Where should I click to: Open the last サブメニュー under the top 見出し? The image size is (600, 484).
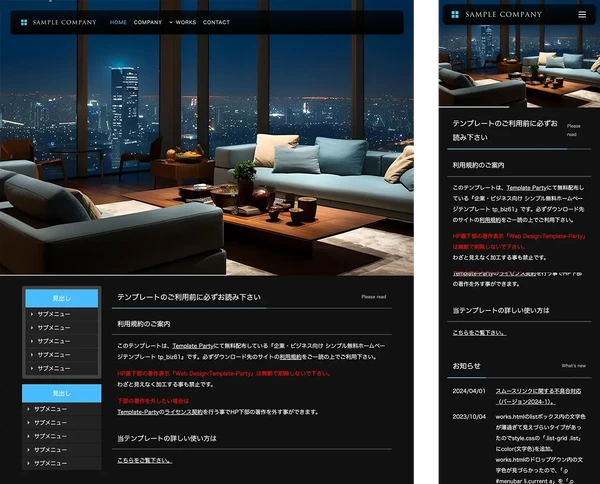62,368
